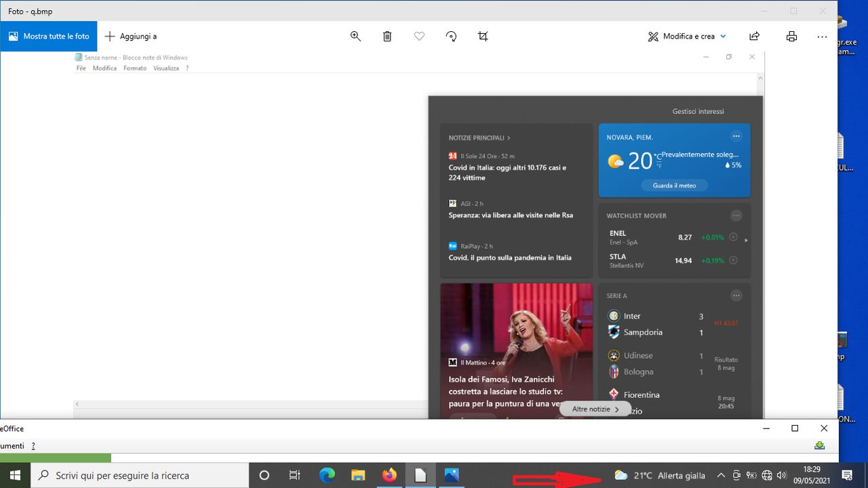868x488 pixels.
Task: Open the three-dots more options menu in Photos
Action: coord(823,37)
